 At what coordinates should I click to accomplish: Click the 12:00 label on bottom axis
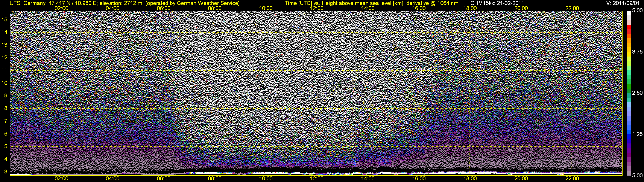317,179
